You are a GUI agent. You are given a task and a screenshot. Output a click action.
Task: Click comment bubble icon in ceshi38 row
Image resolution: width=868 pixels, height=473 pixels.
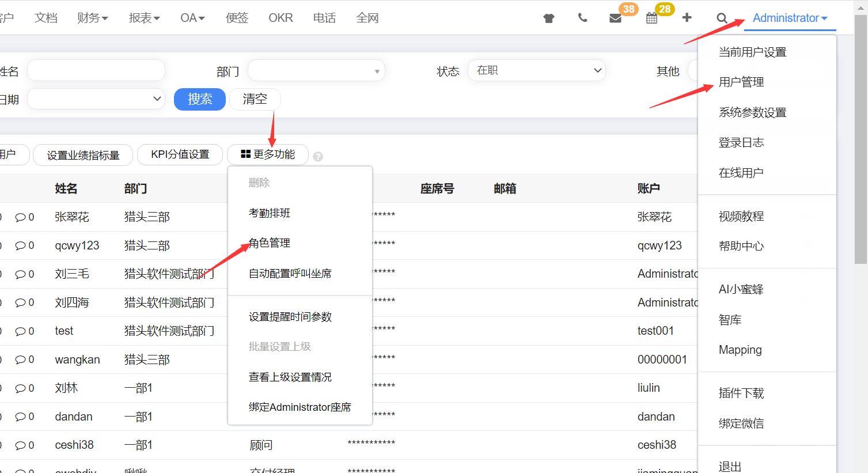point(21,445)
